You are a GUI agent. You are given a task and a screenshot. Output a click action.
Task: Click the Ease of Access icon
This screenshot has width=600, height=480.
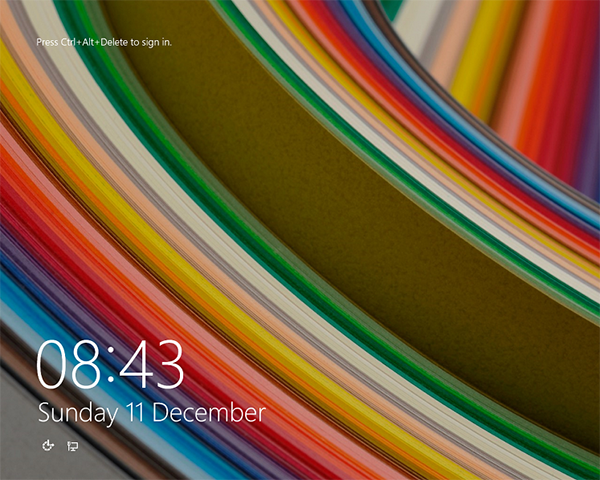click(47, 446)
